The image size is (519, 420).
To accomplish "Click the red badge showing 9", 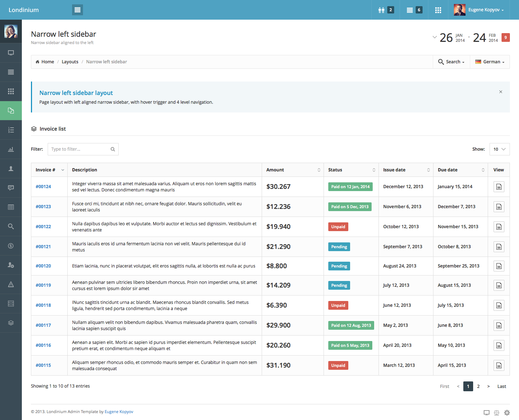I will tap(506, 37).
